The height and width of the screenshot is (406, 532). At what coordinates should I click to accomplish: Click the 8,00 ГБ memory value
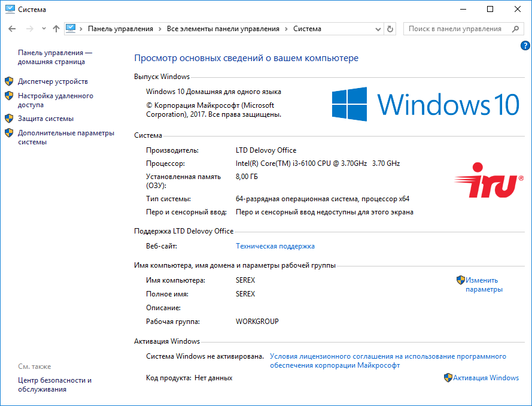247,177
